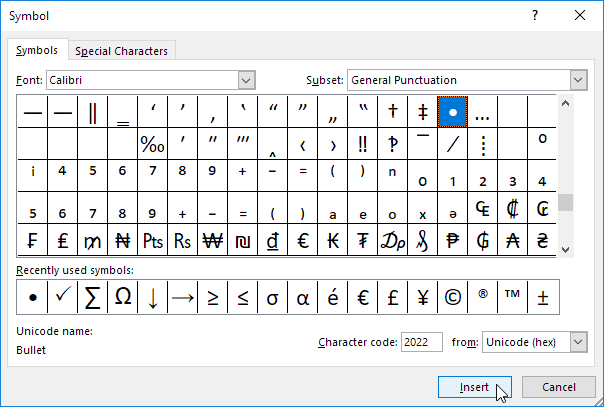The width and height of the screenshot is (604, 407).
Task: Pick the right arrow recent symbol
Action: [183, 297]
